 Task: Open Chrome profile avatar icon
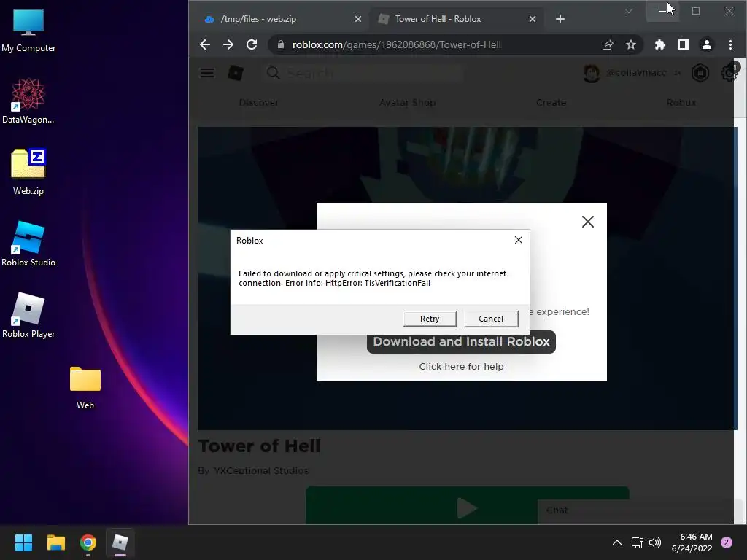tap(706, 44)
